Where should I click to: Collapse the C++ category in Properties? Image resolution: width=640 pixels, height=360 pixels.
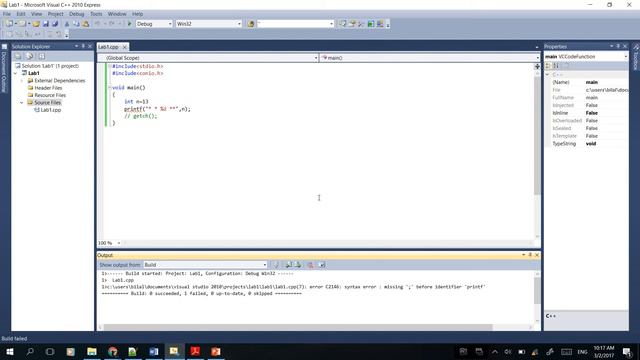(x=548, y=75)
